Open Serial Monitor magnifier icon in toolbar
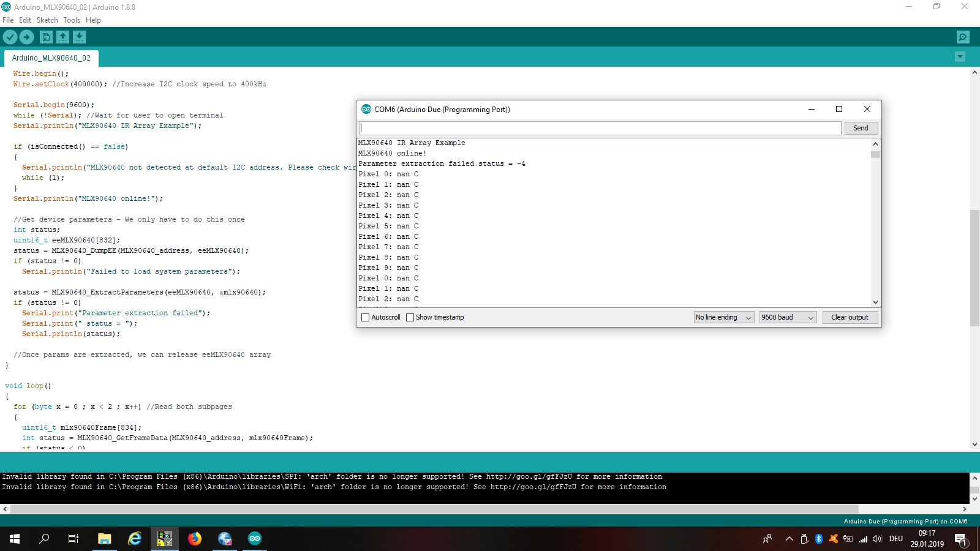The width and height of the screenshot is (980, 551). click(x=963, y=37)
